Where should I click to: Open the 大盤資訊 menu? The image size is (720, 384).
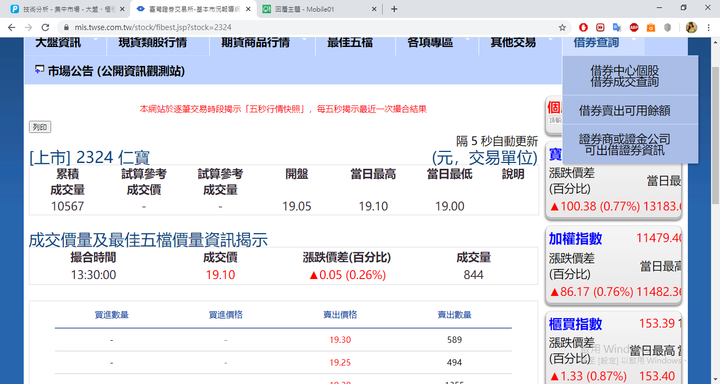[x=58, y=43]
